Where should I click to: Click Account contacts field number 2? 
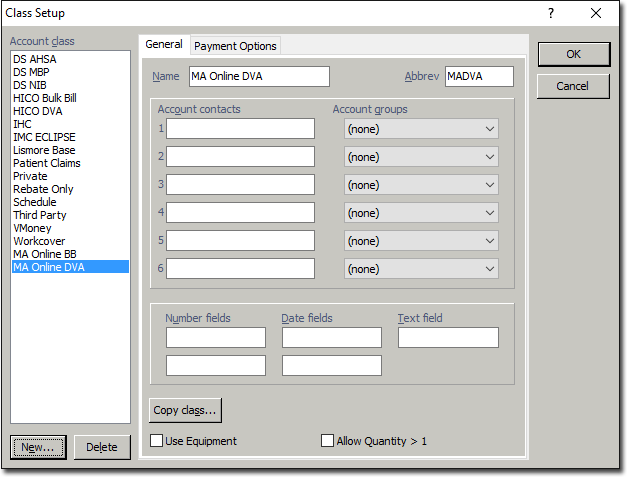coord(240,157)
